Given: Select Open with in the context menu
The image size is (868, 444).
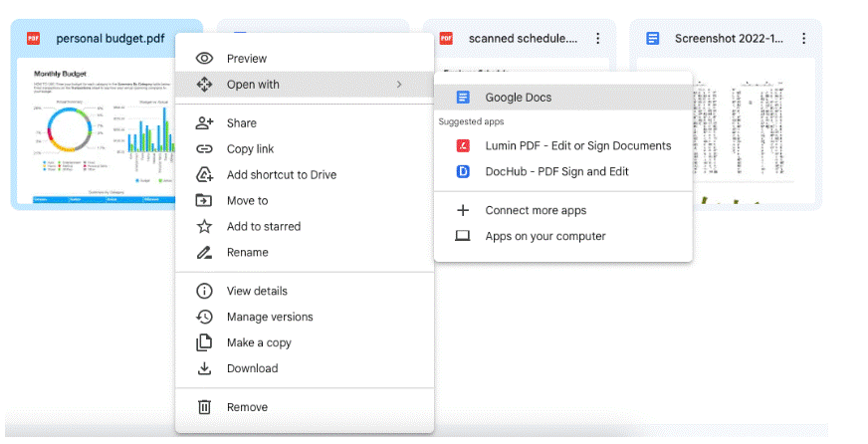Looking at the screenshot, I should pyautogui.click(x=305, y=85).
